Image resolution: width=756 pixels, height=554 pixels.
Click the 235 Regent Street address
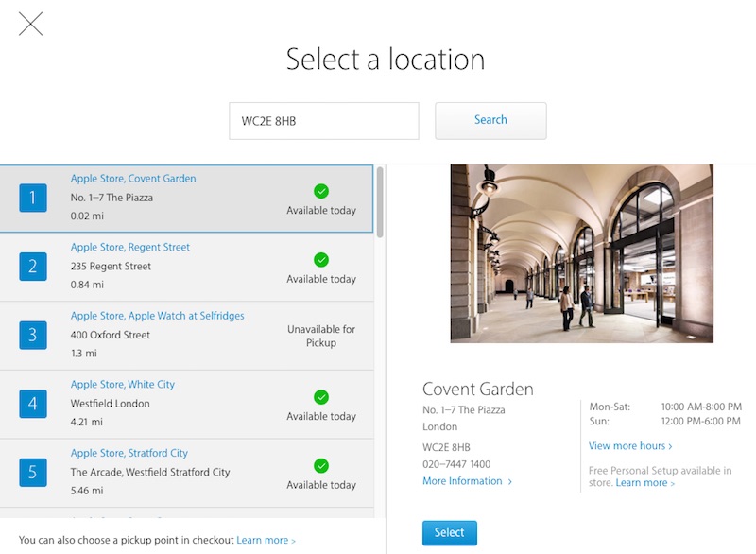pos(111,267)
